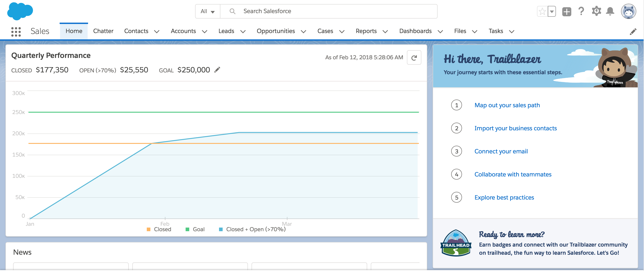The image size is (644, 271).
Task: Click step 3 circle icon
Action: click(x=457, y=151)
